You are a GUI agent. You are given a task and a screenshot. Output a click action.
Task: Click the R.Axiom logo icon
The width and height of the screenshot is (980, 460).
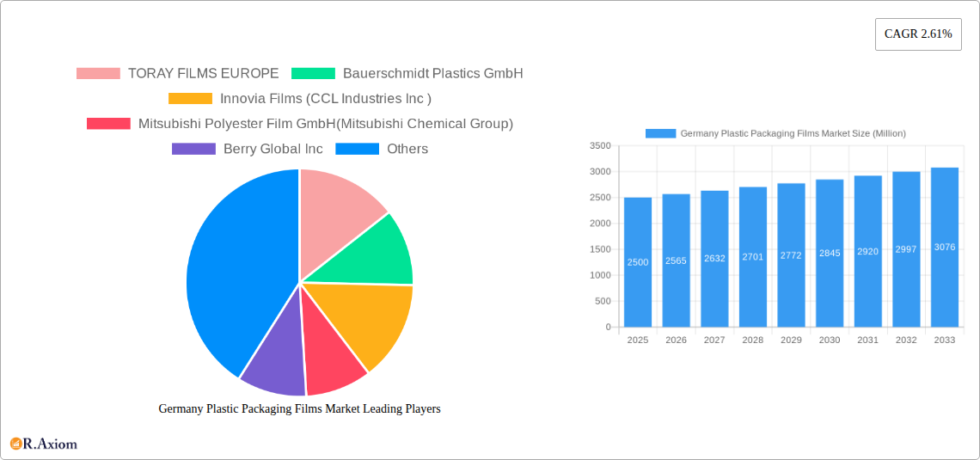tap(15, 444)
